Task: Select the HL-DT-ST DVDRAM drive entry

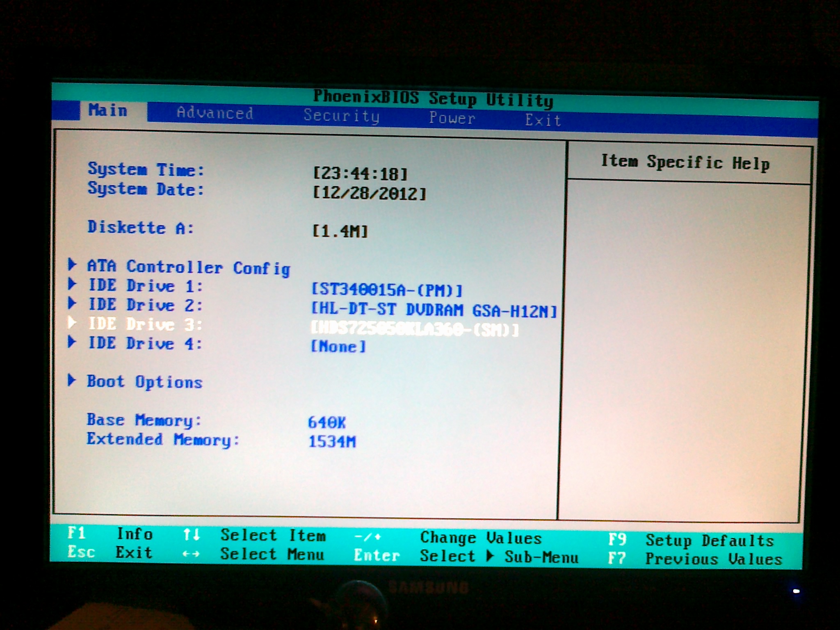Action: [434, 310]
